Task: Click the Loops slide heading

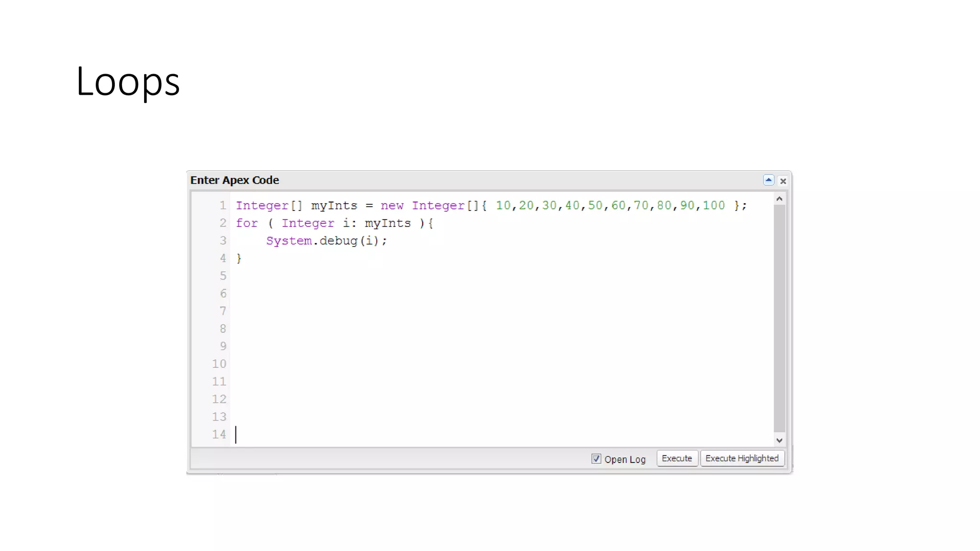Action: [128, 81]
